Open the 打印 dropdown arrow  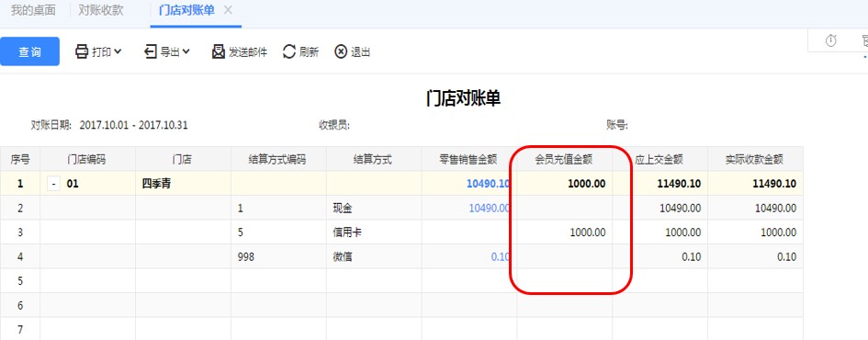pos(118,51)
